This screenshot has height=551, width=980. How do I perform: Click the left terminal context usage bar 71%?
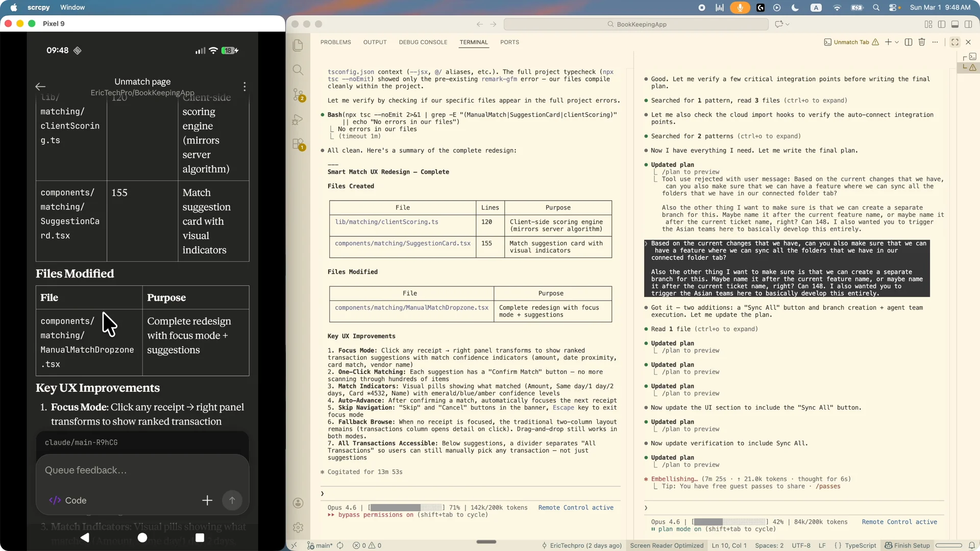tap(406, 508)
